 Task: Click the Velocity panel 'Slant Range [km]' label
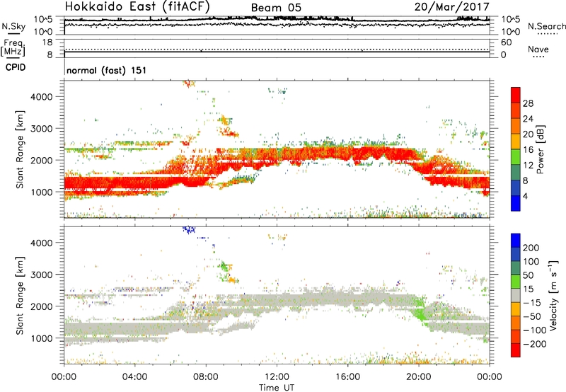point(20,296)
